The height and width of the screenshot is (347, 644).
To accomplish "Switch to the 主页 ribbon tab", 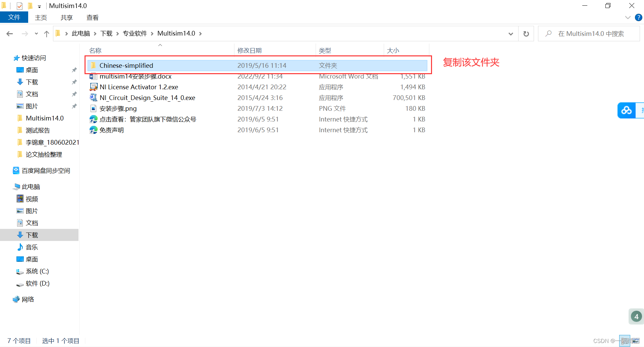I will (x=41, y=17).
